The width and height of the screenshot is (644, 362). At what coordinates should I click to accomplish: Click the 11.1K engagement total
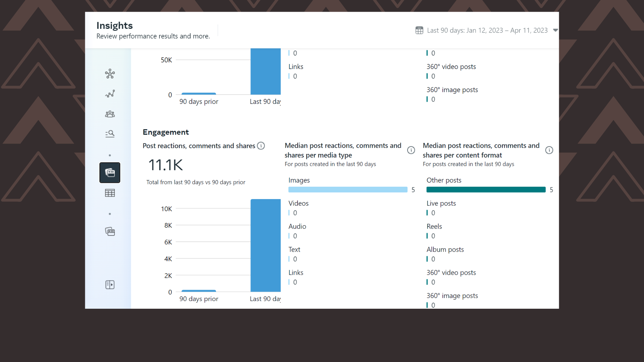(166, 165)
